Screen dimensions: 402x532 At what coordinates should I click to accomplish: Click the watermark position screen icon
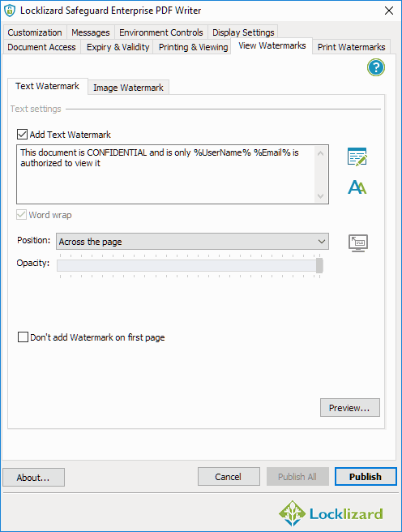(358, 242)
